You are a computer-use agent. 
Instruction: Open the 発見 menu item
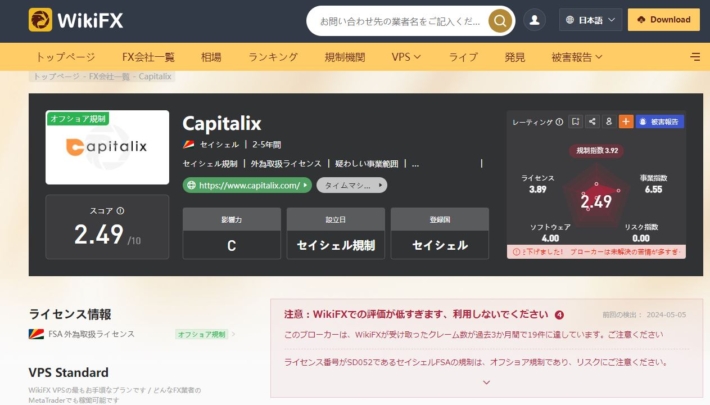[x=515, y=57]
